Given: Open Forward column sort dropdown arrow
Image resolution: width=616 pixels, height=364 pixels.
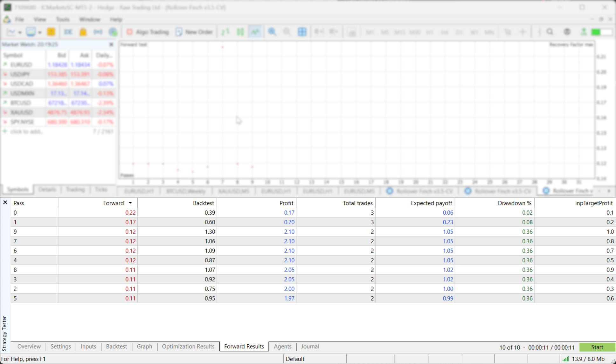Looking at the screenshot, I should (130, 203).
